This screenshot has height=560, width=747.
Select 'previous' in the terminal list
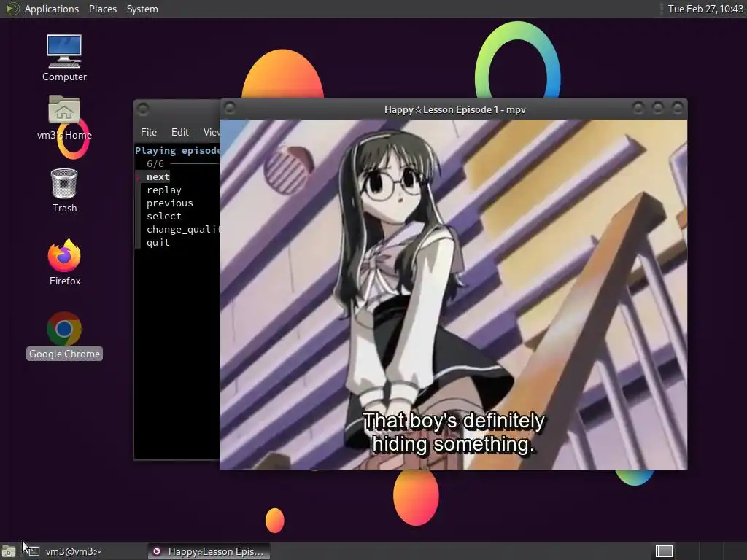click(169, 203)
